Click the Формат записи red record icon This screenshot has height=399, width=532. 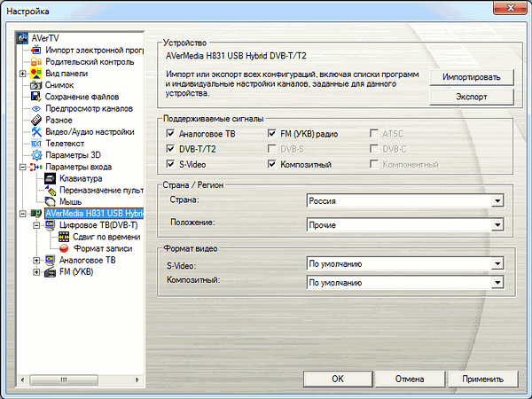click(64, 248)
